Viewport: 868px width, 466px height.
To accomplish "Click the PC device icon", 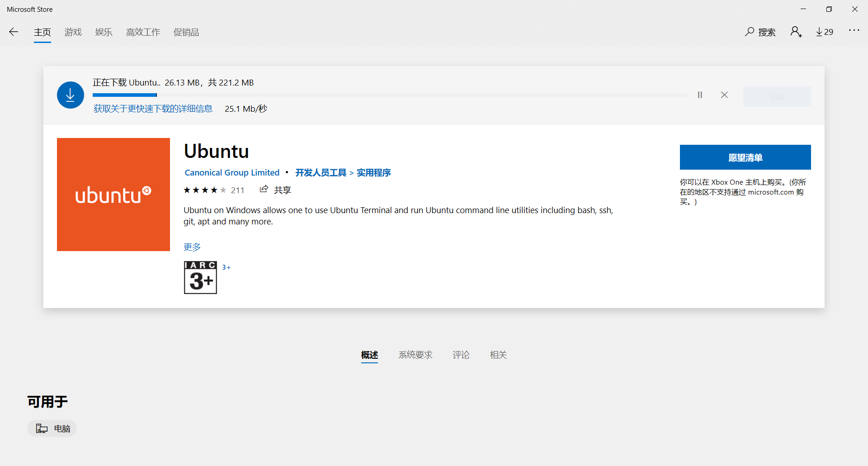I will (42, 428).
